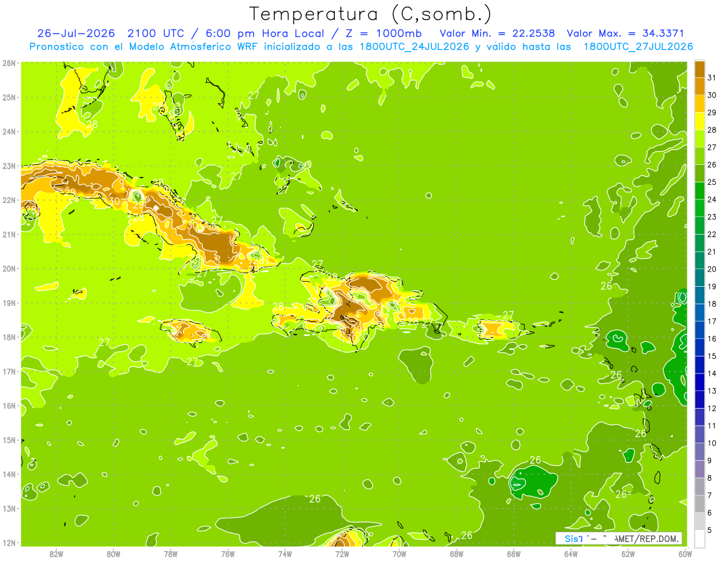The image size is (728, 562).
Task: Click the "20N" latitude axis label
Action: click(x=9, y=269)
